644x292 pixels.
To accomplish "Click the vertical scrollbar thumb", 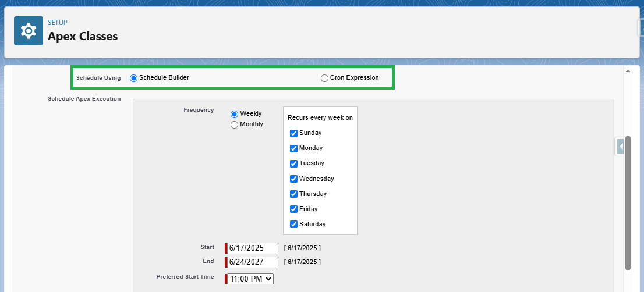I will click(628, 202).
